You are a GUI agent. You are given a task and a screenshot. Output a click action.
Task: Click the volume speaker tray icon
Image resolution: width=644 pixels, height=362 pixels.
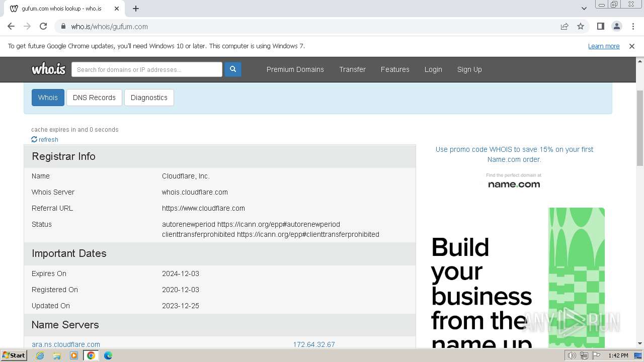point(572,355)
